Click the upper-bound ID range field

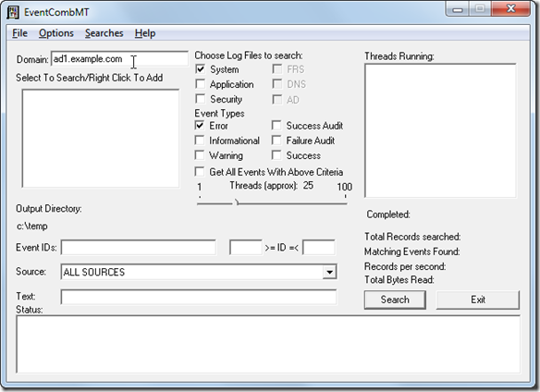point(319,248)
